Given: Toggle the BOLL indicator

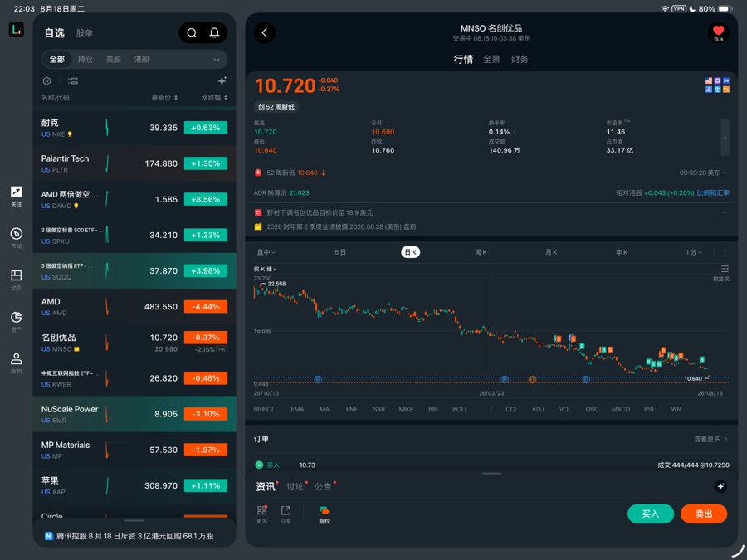Looking at the screenshot, I should pyautogui.click(x=460, y=409).
